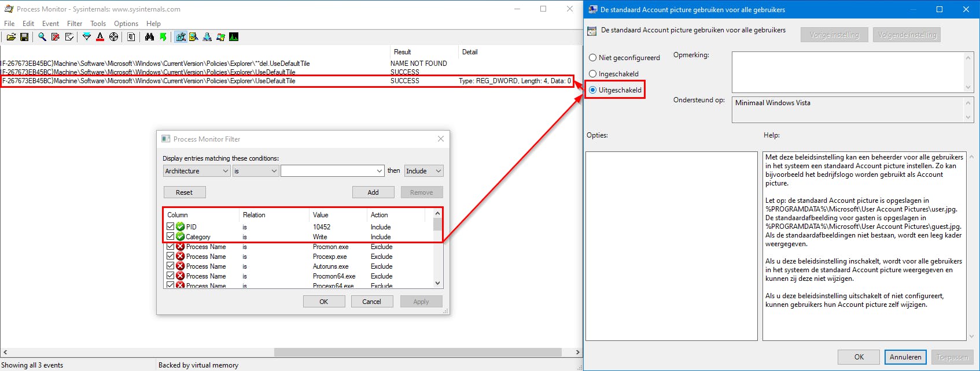
Task: Click the Highlight letter A icon
Action: [100, 37]
